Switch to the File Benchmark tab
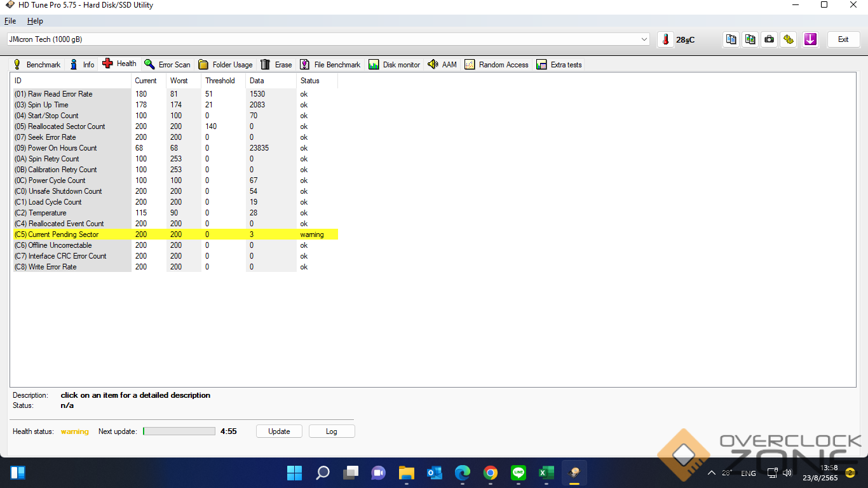Image resolution: width=868 pixels, height=488 pixels. point(330,65)
